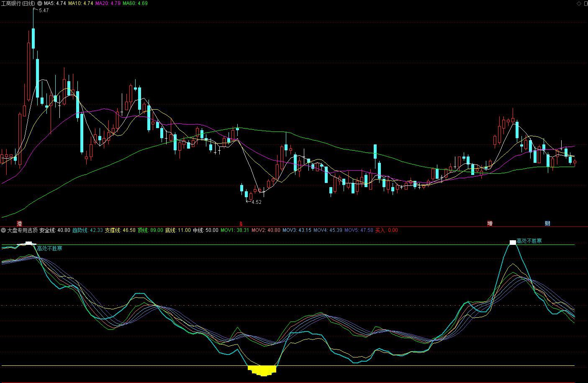This screenshot has height=383, width=588.
Task: Click the yellow bottom-signal block in indicator panel
Action: coord(262,370)
